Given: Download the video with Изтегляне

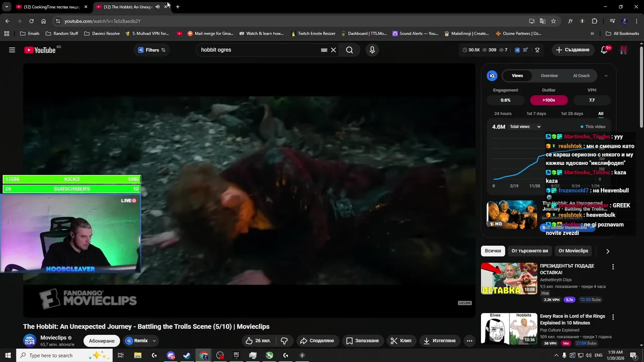Looking at the screenshot, I should pos(439,340).
